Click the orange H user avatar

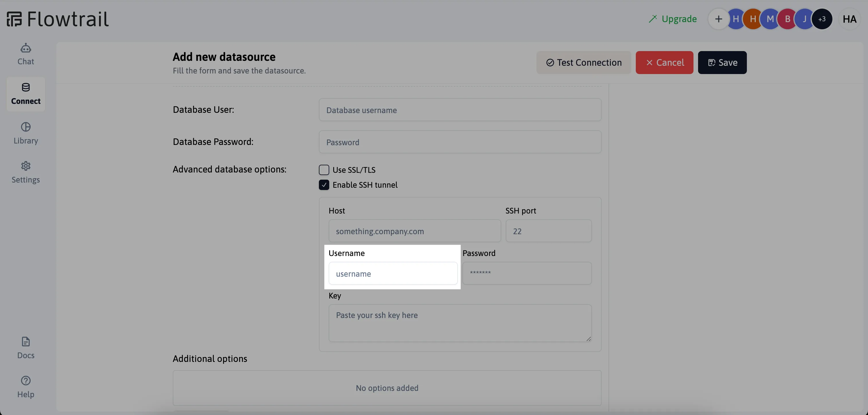point(753,19)
